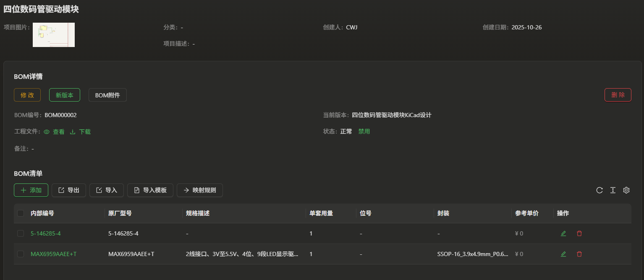Delete the MAX6959AAEE+T row via trash icon
The width and height of the screenshot is (644, 280).
coord(579,254)
